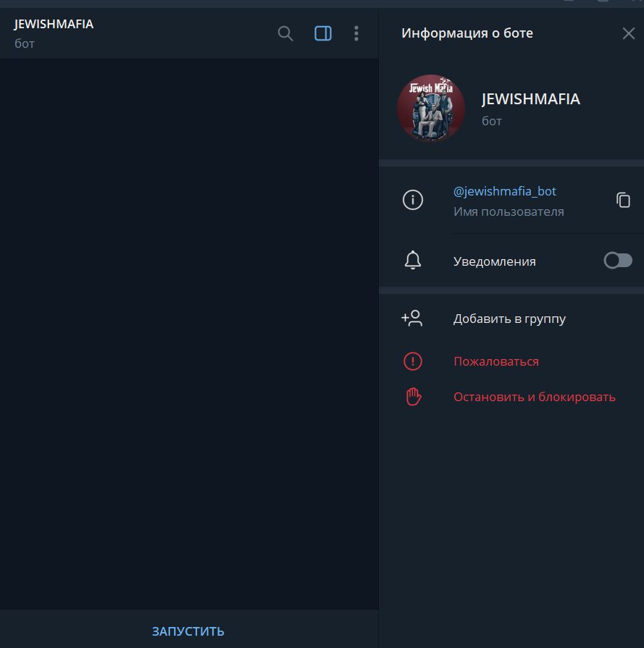The image size is (644, 648).
Task: Select 'Добавить в группу' option
Action: tap(509, 319)
